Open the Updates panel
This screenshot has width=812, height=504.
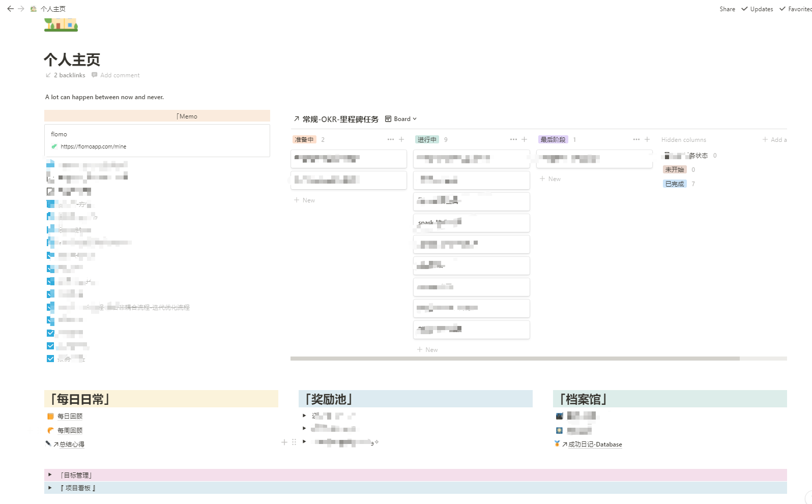point(757,9)
